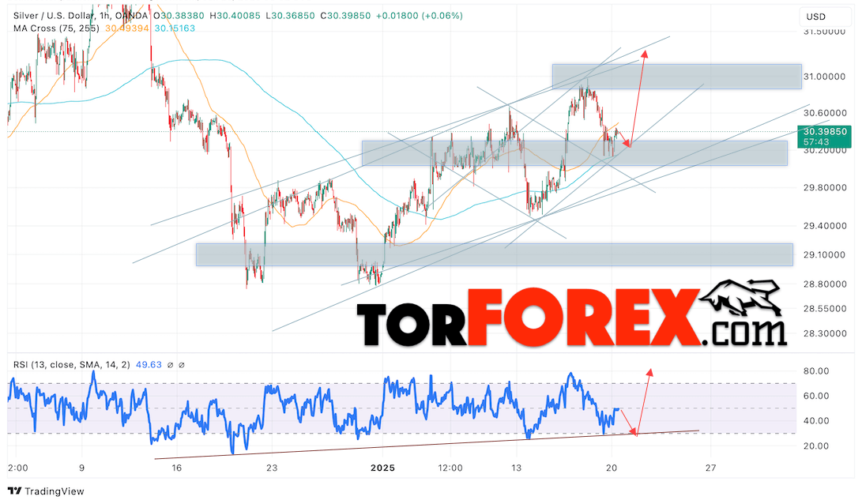Select the upper resistance zone near 31.00000

point(677,77)
